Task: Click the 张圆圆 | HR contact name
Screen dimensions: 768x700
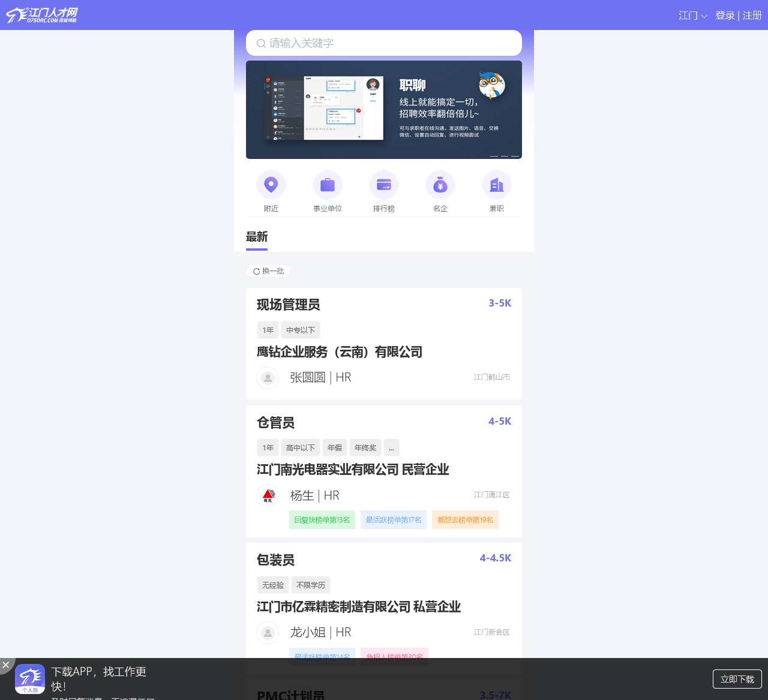Action: pyautogui.click(x=320, y=377)
